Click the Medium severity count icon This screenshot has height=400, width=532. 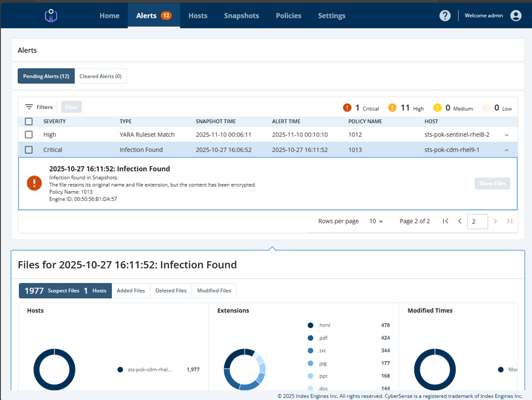coord(438,108)
